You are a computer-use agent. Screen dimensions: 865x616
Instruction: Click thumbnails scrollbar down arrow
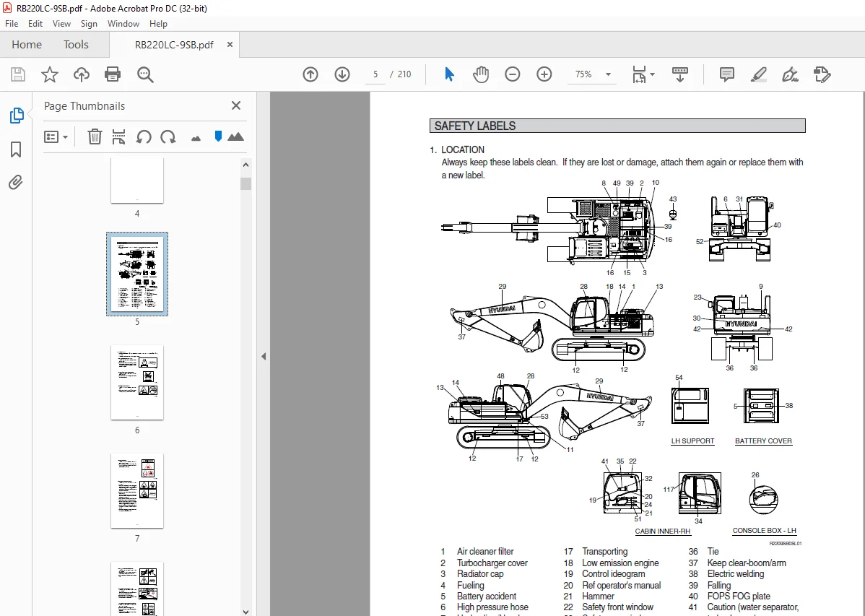[x=246, y=611]
